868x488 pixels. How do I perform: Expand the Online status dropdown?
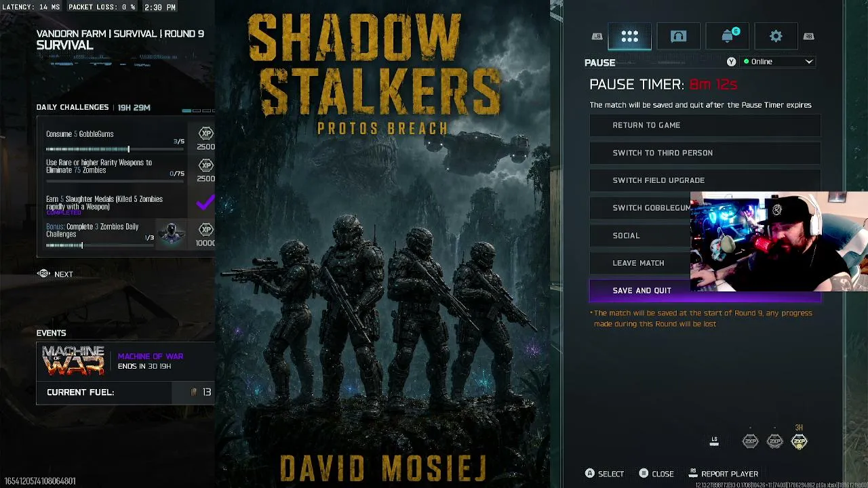click(x=778, y=62)
